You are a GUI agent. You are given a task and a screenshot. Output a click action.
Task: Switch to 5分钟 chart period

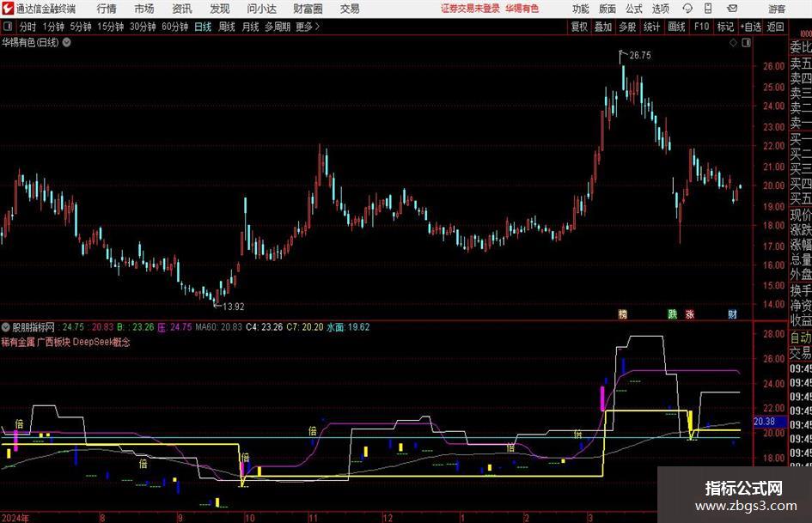click(x=81, y=27)
